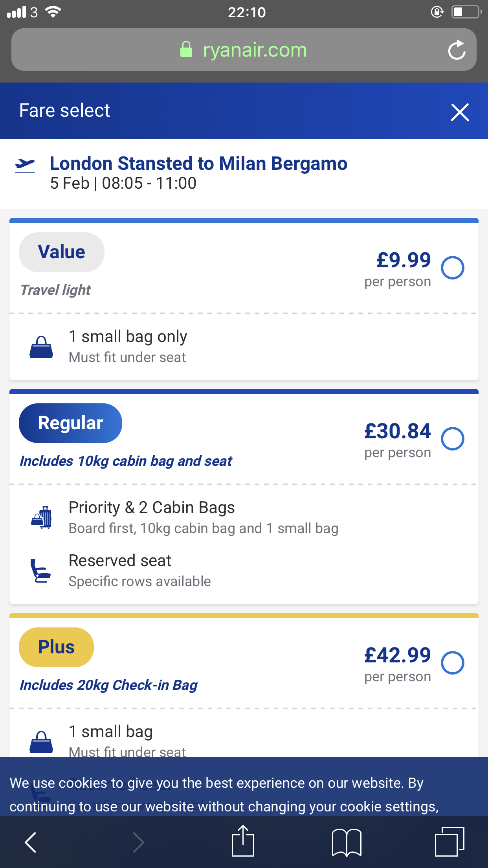This screenshot has height=868, width=488.
Task: Tap the departing plane icon
Action: (x=25, y=165)
